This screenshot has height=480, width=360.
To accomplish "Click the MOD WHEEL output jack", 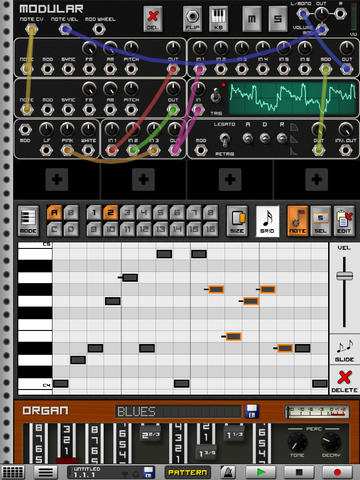I will coord(99,29).
